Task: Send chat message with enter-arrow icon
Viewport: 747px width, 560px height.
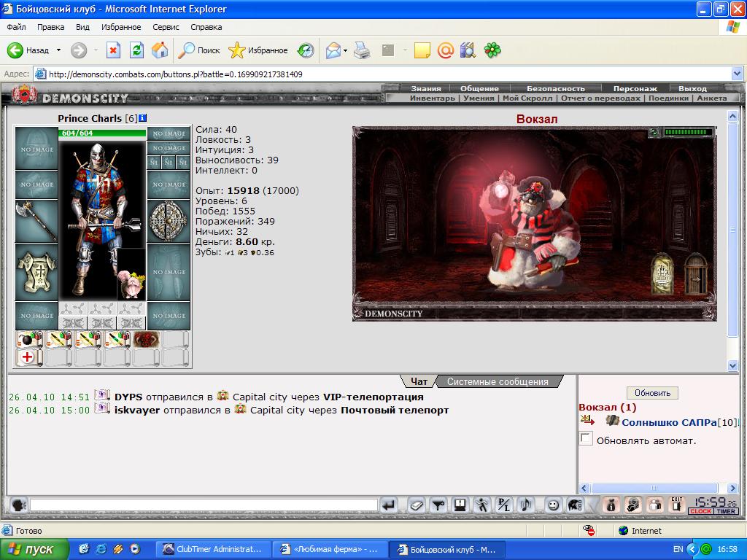Action: [x=389, y=505]
